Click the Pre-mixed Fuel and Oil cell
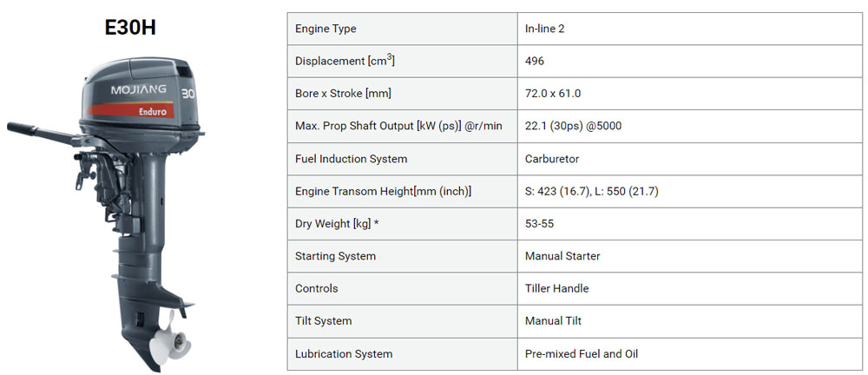The width and height of the screenshot is (868, 375). pos(689,354)
